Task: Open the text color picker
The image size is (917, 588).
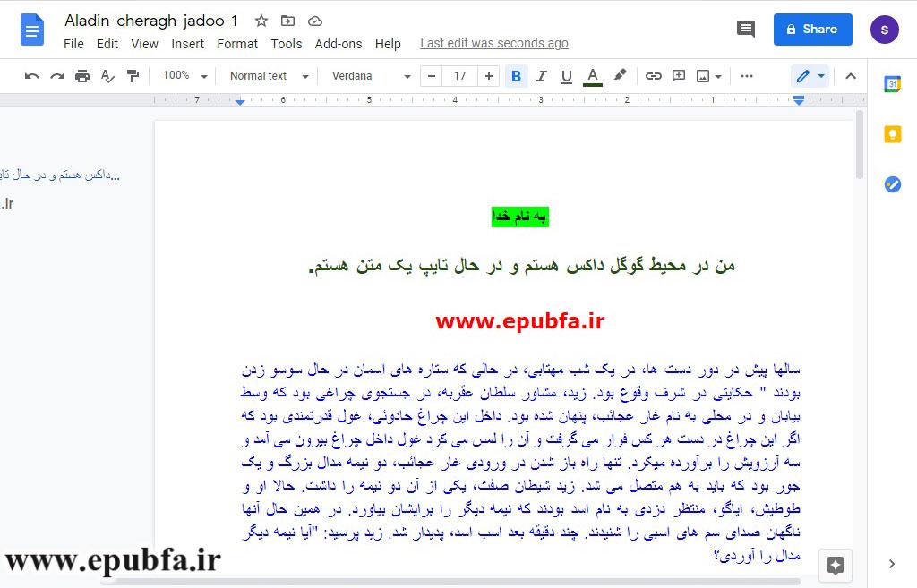Action: click(593, 76)
